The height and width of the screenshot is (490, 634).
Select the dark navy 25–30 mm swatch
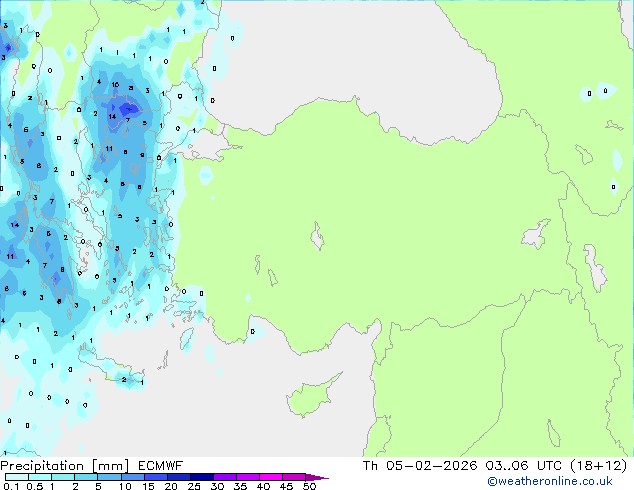201,477
